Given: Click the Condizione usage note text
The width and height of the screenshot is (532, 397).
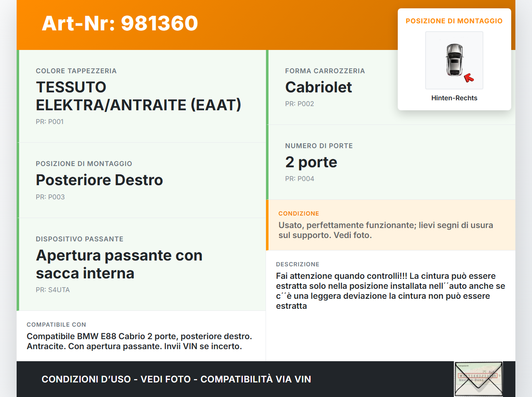Looking at the screenshot, I should (x=385, y=230).
